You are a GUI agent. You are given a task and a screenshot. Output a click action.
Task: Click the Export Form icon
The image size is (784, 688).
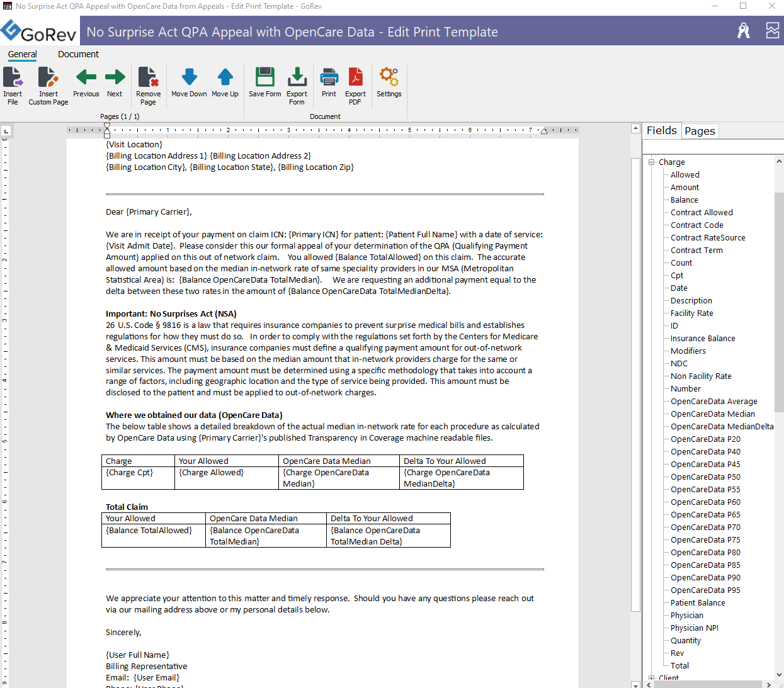(297, 77)
